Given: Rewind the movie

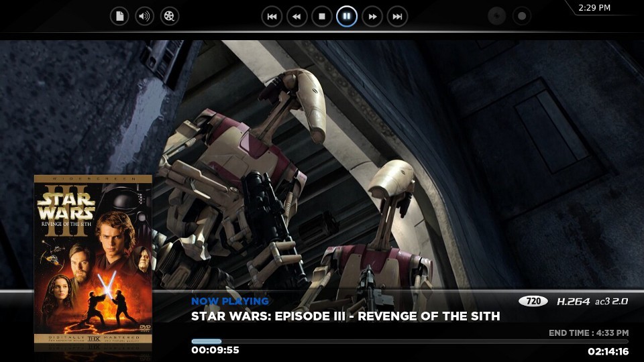Looking at the screenshot, I should [x=297, y=17].
